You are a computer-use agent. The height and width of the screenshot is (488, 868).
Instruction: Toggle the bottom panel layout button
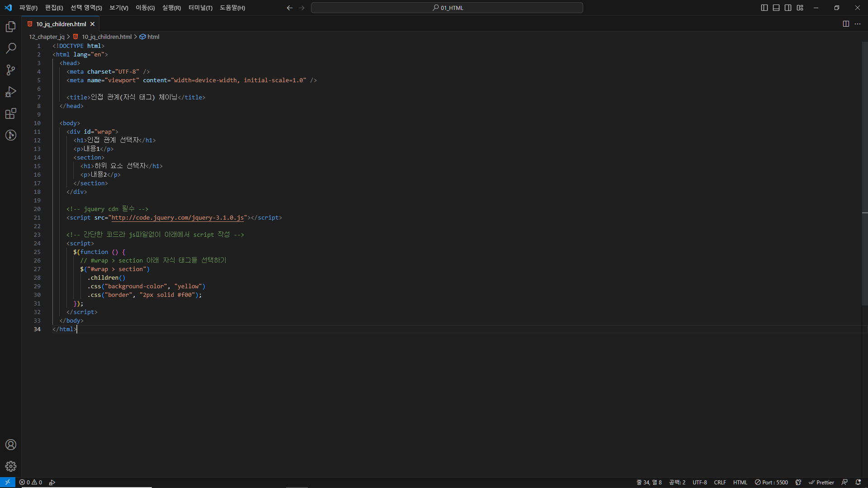pos(776,8)
